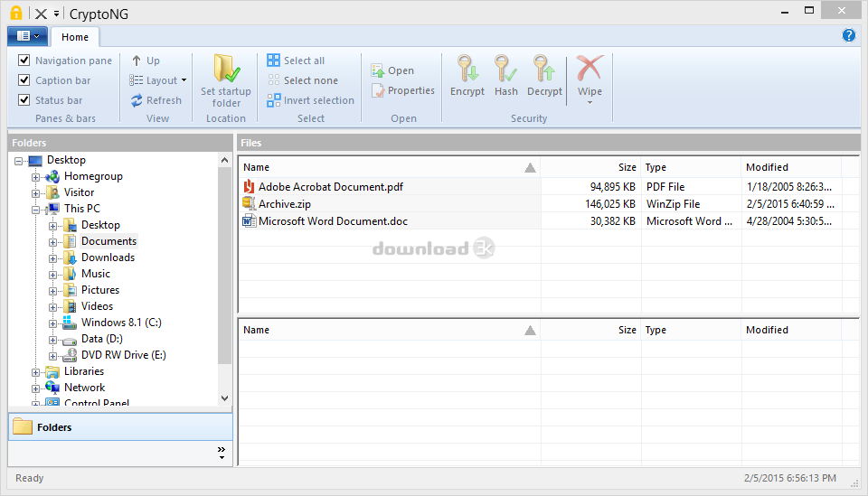Open the blue application menu button
This screenshot has height=496, width=868.
click(27, 36)
